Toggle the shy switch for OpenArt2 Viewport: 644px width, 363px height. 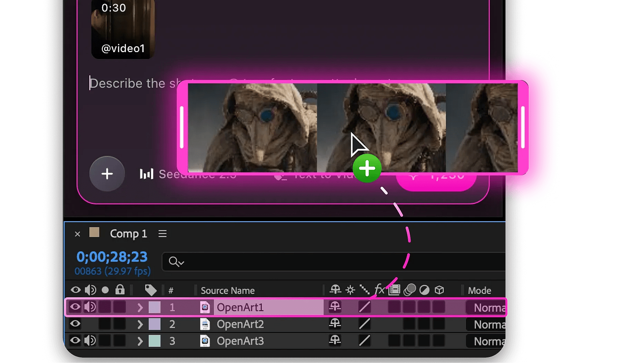335,323
